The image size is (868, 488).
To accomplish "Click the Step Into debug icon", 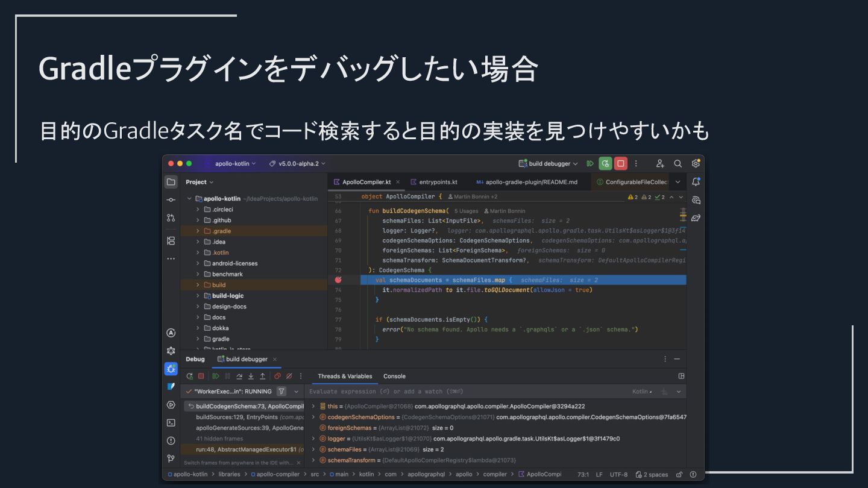I will click(x=251, y=376).
